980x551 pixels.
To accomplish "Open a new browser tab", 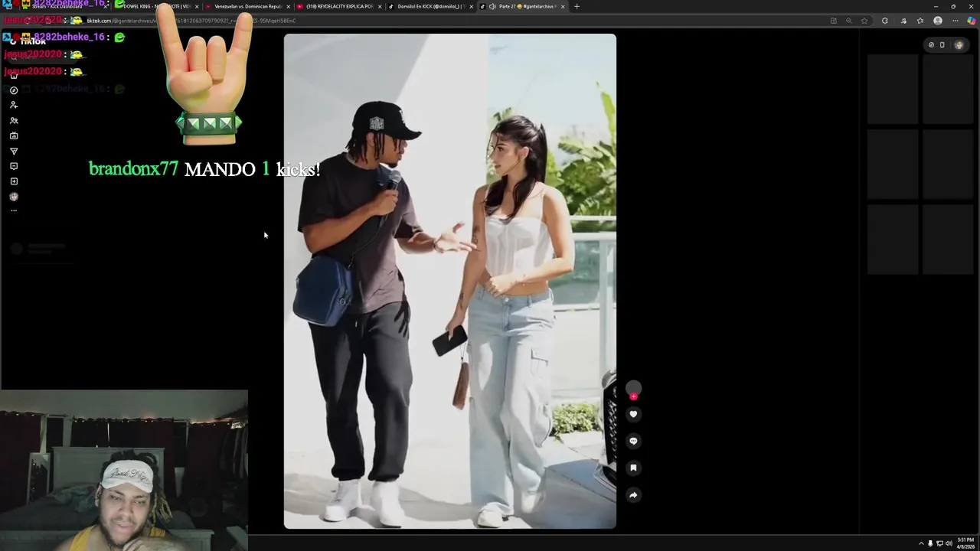I will tap(577, 6).
